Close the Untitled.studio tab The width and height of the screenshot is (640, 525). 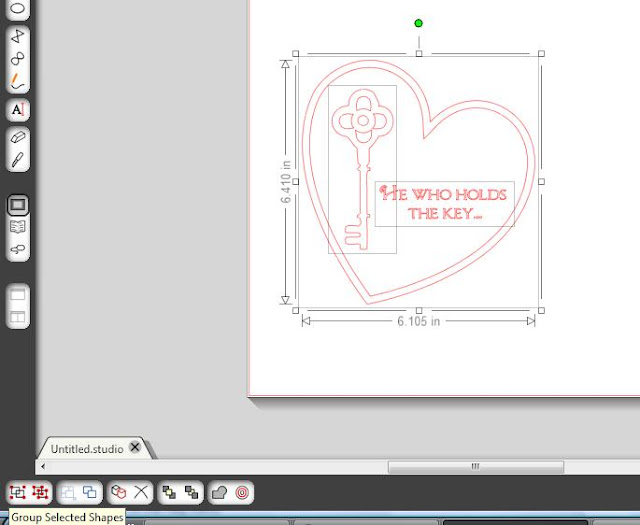point(135,447)
